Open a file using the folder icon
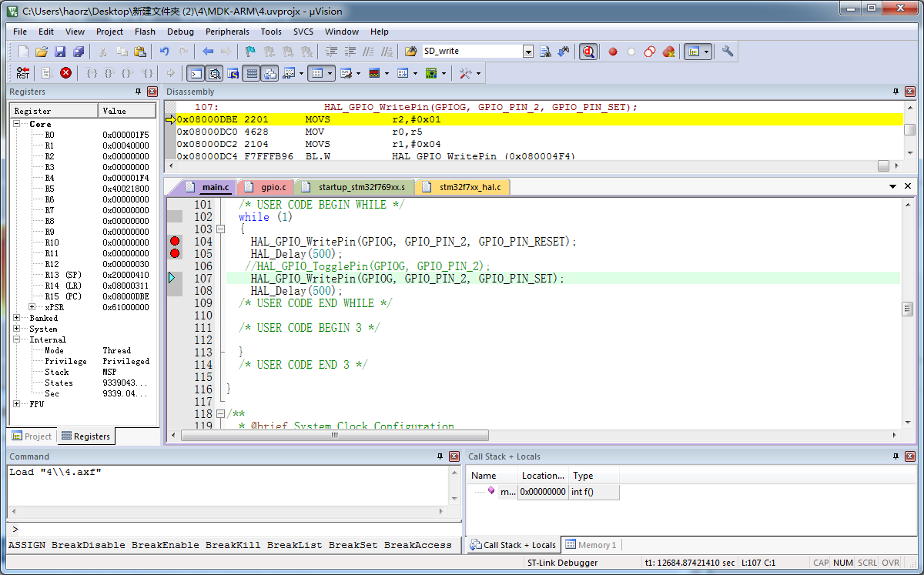The image size is (924, 575). (x=42, y=52)
